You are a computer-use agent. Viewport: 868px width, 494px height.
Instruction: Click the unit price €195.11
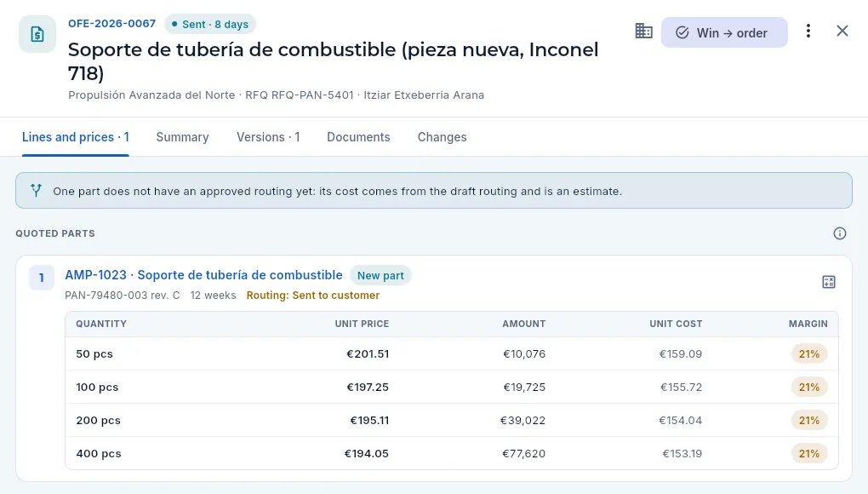tap(369, 421)
